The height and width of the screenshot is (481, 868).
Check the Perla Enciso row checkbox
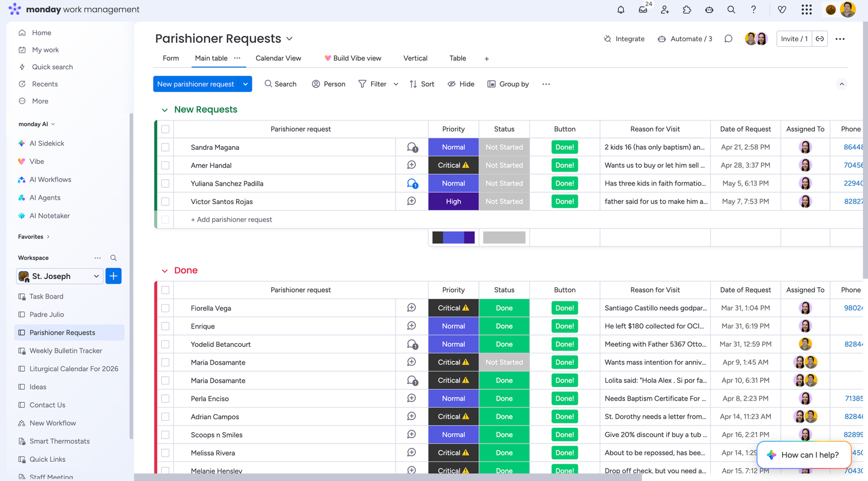165,398
